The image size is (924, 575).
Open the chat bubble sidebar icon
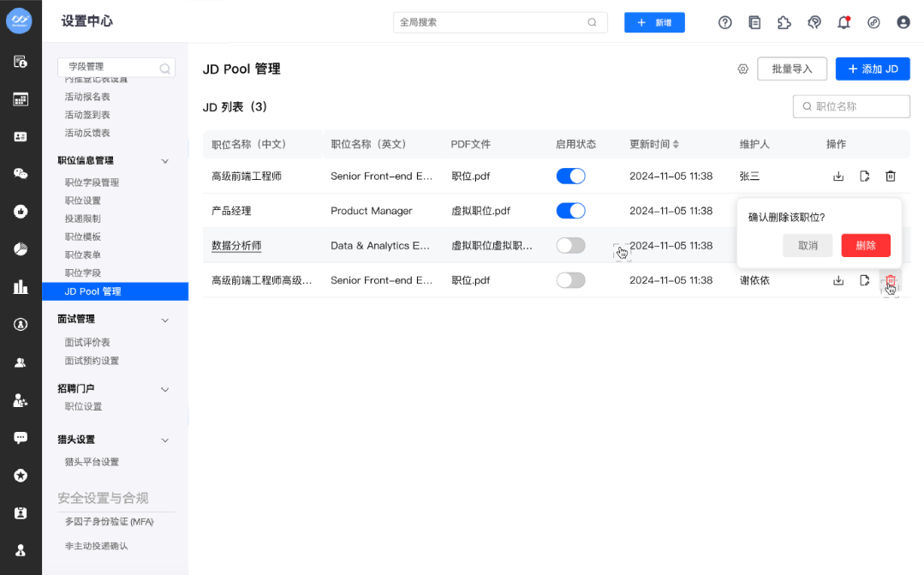coord(21,438)
